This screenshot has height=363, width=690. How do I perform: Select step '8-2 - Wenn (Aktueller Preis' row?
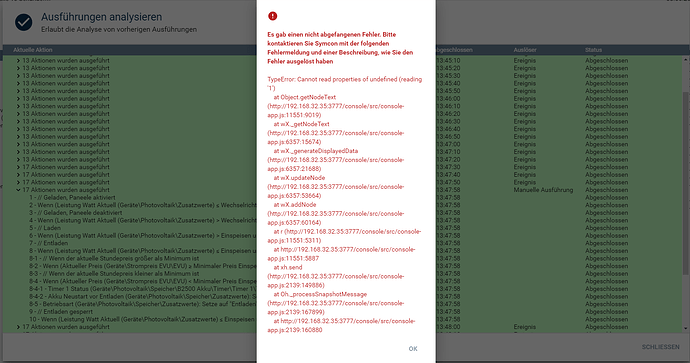(143, 266)
